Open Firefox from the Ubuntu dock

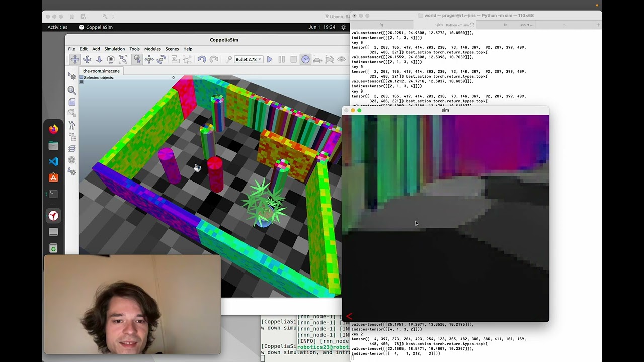(x=53, y=129)
